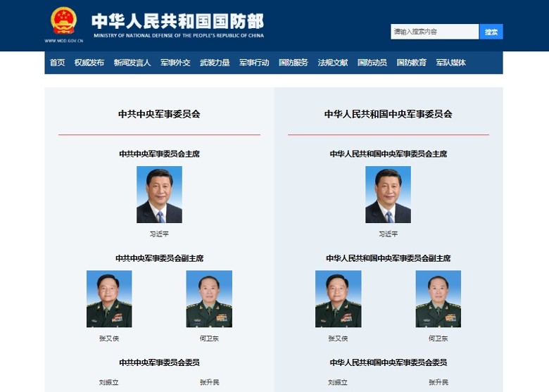Screen dimensions: 549x392
Task: Go to 军事外交 section
Action: [x=175, y=63]
